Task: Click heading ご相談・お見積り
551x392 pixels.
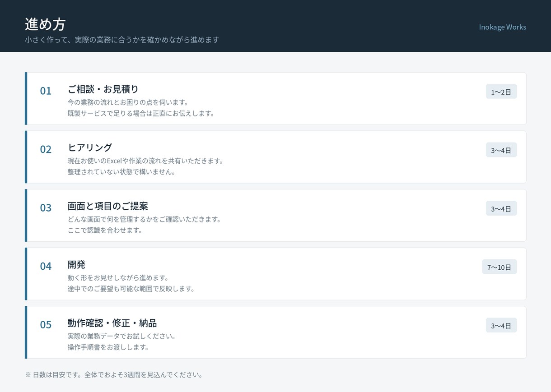Action: (x=103, y=89)
